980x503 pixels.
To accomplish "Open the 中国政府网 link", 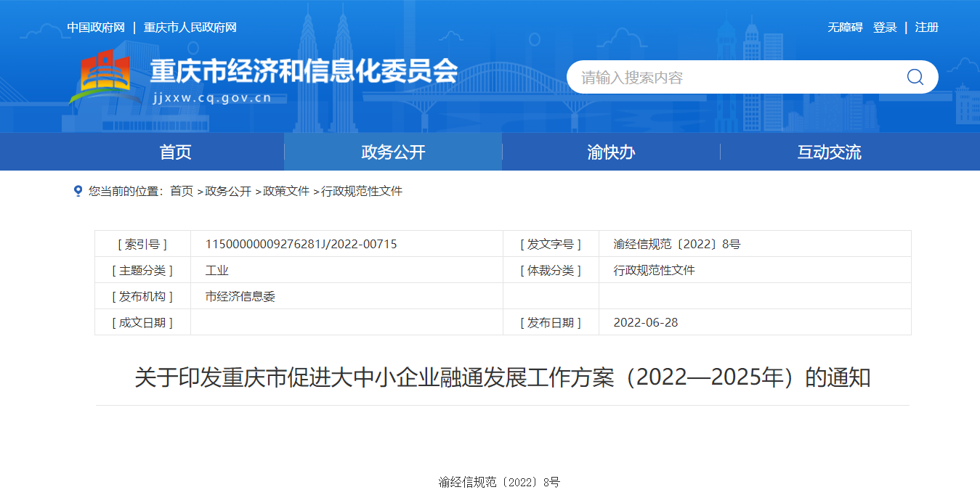I will click(96, 28).
